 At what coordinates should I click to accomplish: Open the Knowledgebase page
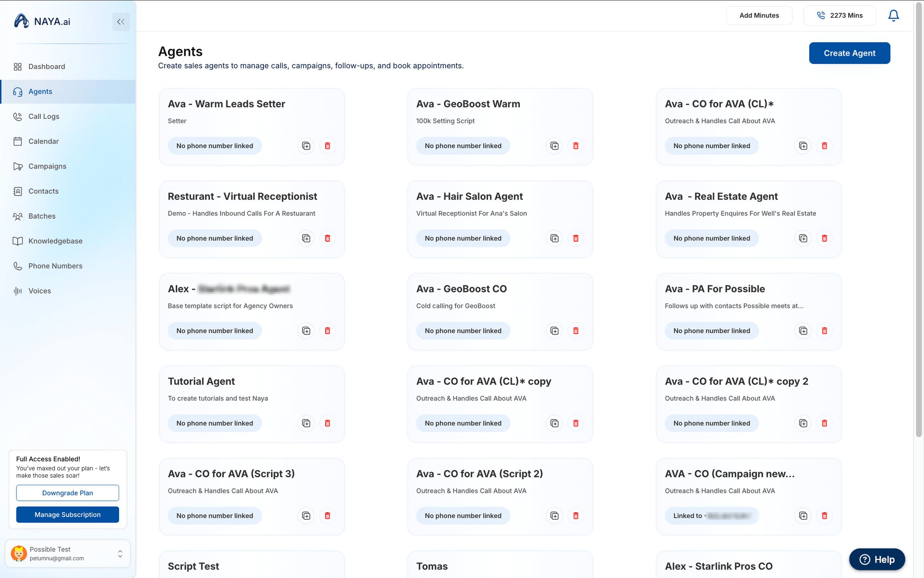(x=68, y=241)
